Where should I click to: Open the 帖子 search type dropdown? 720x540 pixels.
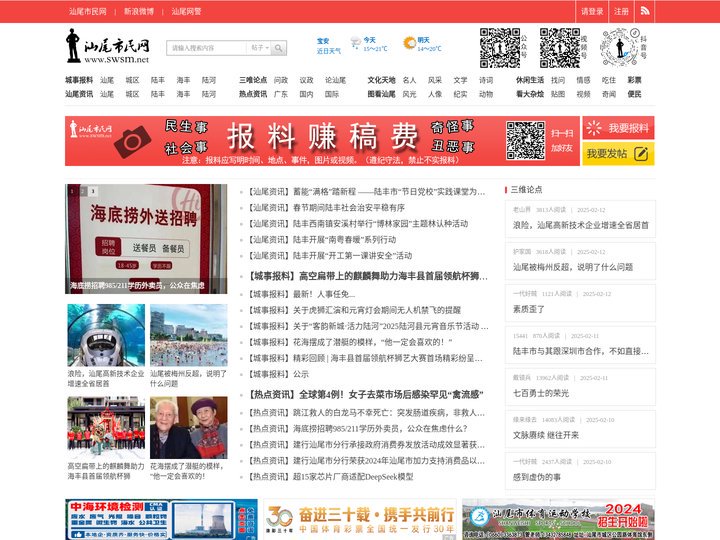point(259,48)
